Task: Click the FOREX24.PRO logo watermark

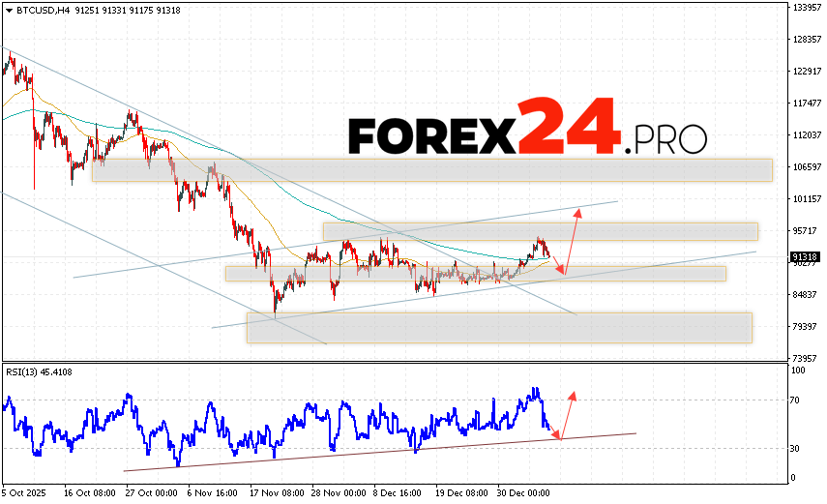Action: point(527,129)
